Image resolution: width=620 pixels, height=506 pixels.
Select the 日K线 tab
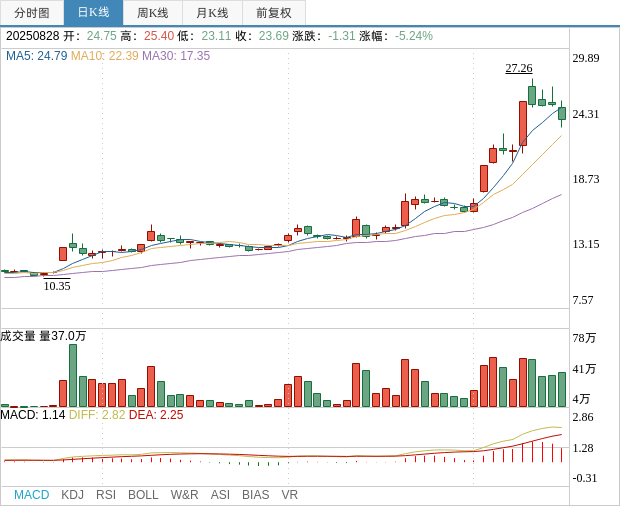pos(93,13)
